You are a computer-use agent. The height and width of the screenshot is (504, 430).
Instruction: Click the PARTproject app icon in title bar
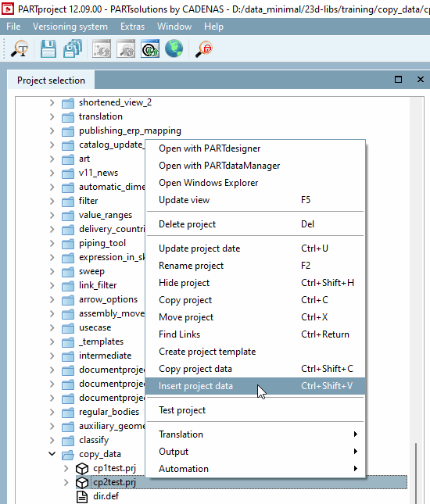(x=8, y=9)
